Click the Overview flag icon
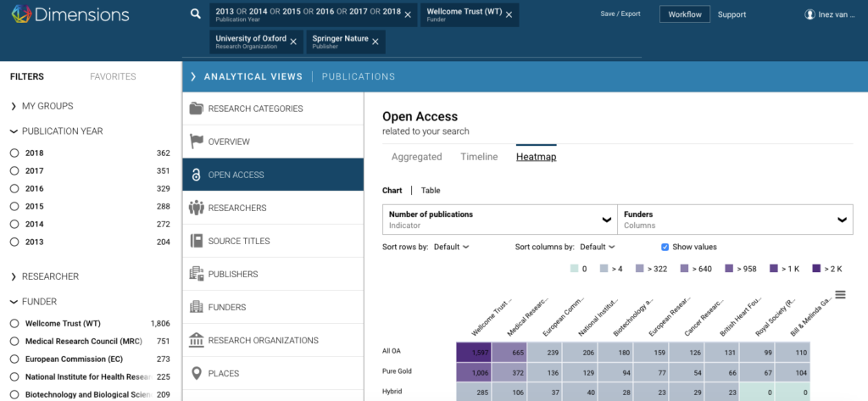868x401 pixels. click(x=196, y=142)
